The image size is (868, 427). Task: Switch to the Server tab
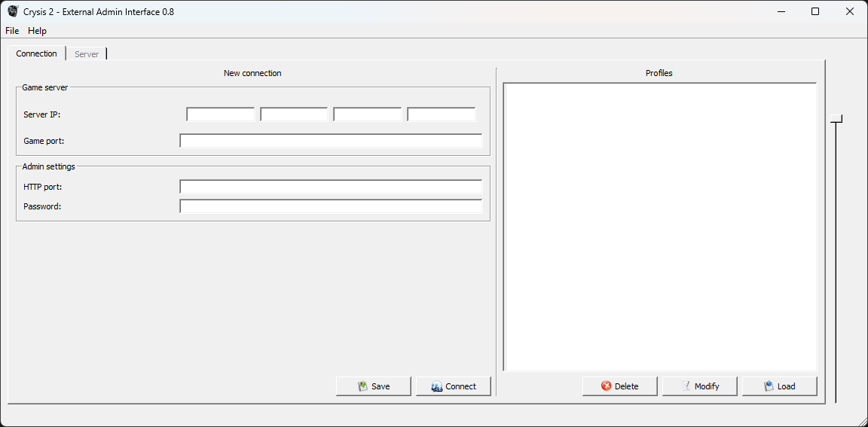(x=87, y=54)
